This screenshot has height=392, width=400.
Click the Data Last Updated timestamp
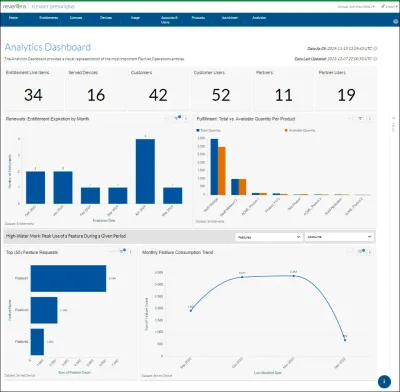(350, 59)
